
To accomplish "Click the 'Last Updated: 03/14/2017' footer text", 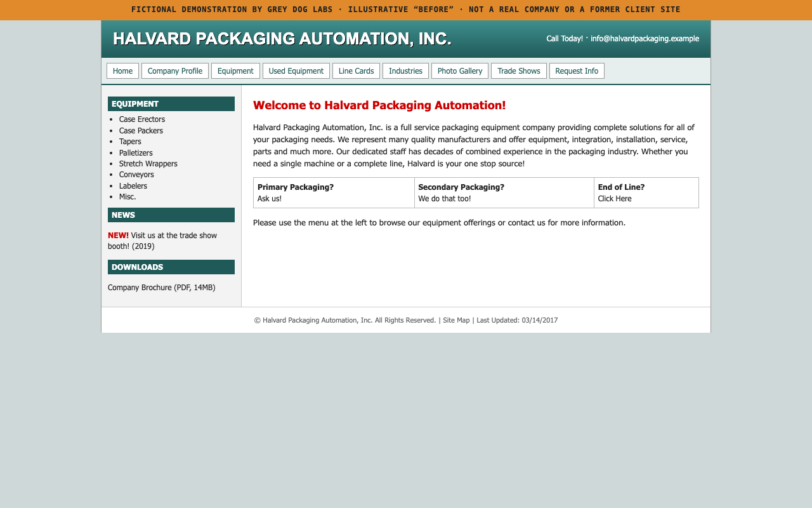I will click(517, 320).
